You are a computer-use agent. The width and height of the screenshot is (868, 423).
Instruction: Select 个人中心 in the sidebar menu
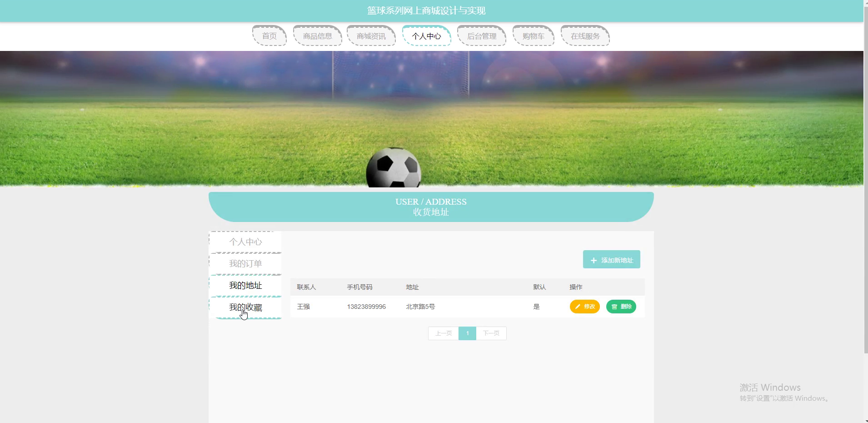[245, 242]
